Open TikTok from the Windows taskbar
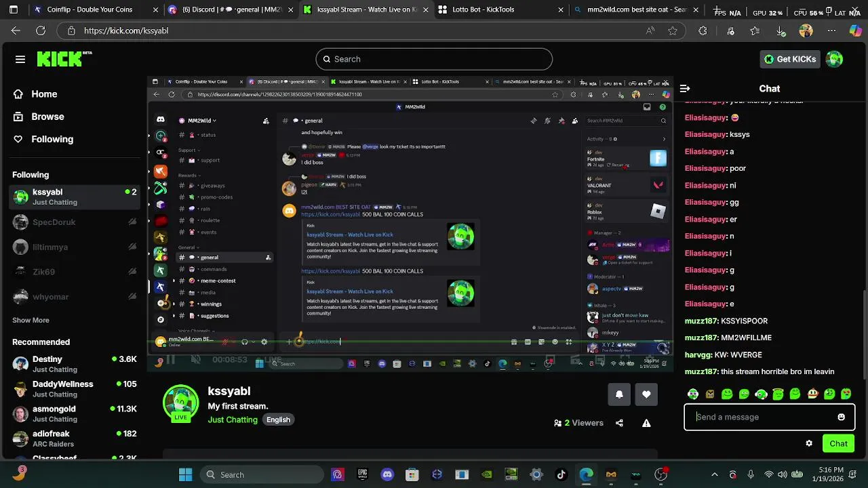The width and height of the screenshot is (868, 488). click(561, 474)
